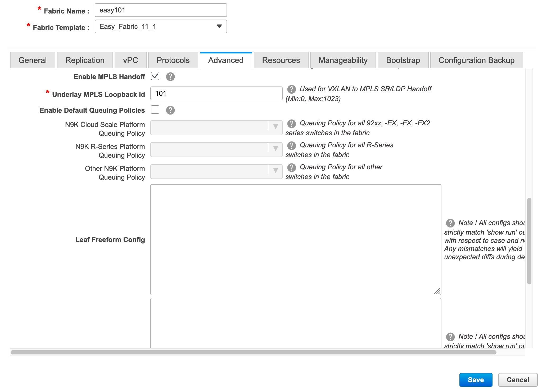
Task: Click help icon near bottom config note
Action: [x=450, y=337]
